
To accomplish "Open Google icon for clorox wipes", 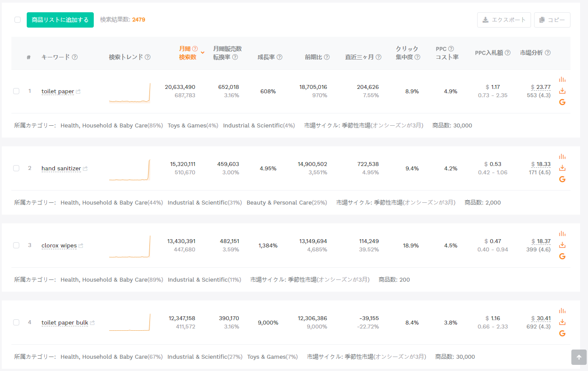I will 562,256.
